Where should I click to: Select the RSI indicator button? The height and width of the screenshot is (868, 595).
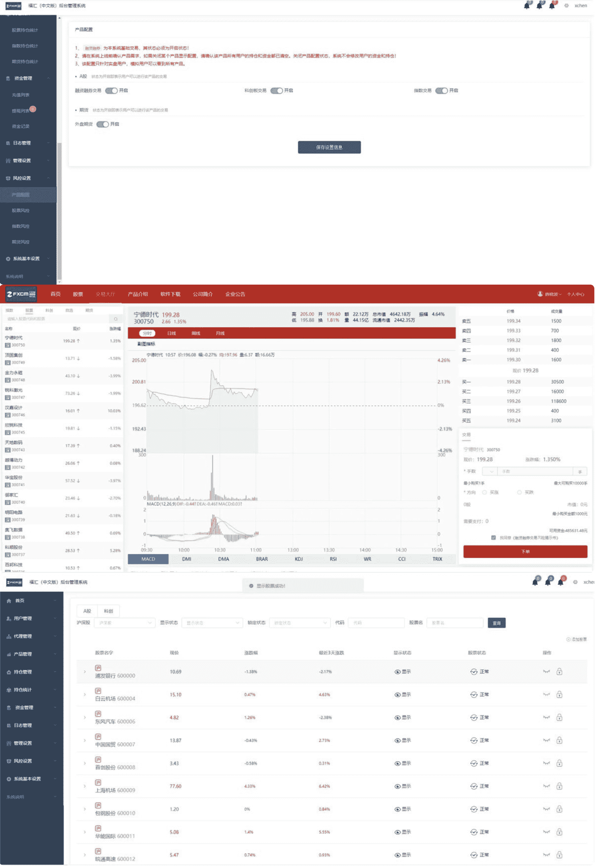tap(333, 559)
